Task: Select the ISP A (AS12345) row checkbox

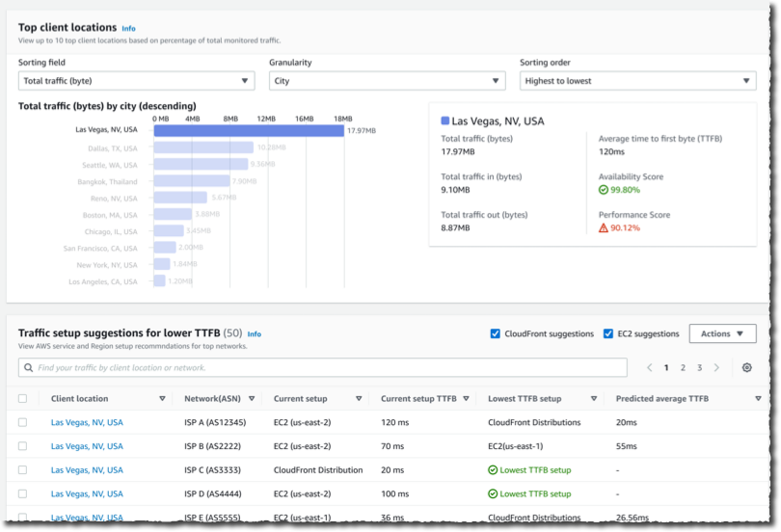Action: click(22, 422)
